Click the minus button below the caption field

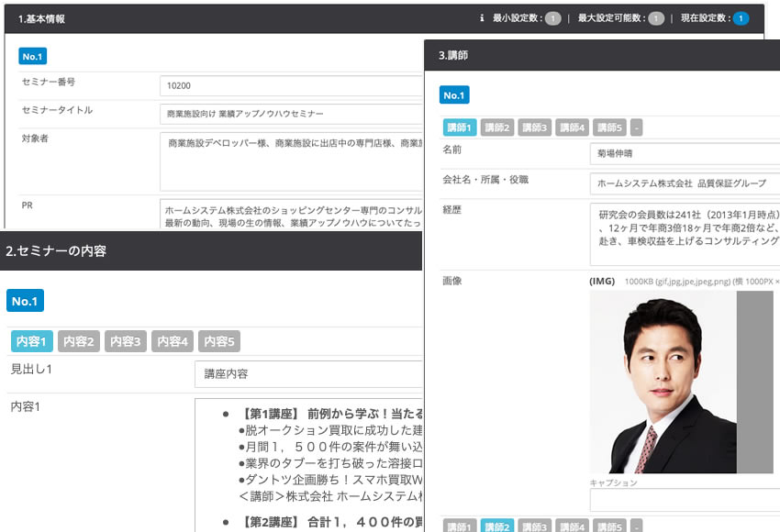click(x=636, y=526)
